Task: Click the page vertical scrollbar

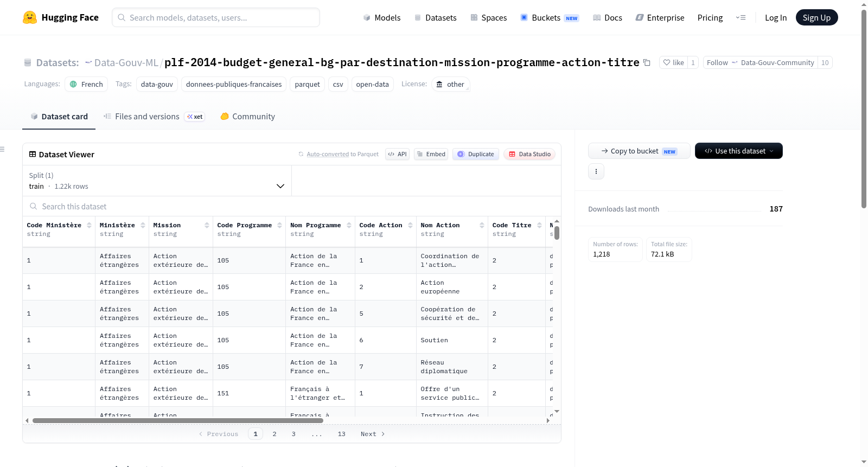Action: coord(864,108)
